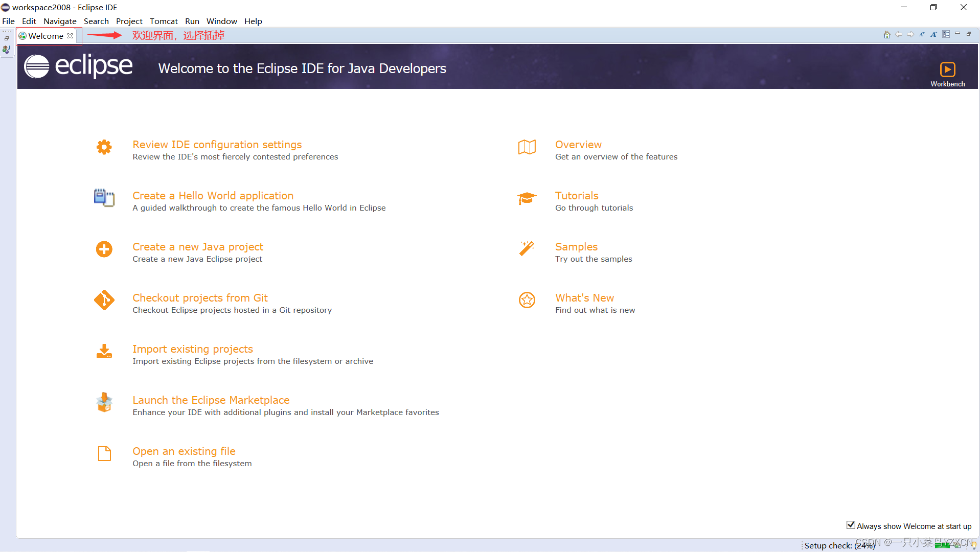
Task: Click 'Create a new Java Eclipse project' text
Action: (x=197, y=259)
